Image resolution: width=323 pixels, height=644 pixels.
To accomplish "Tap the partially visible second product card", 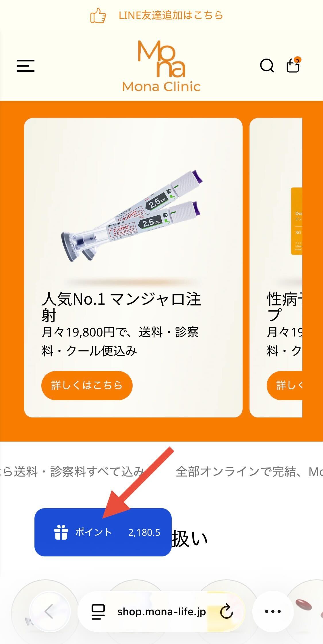I will tap(276, 268).
